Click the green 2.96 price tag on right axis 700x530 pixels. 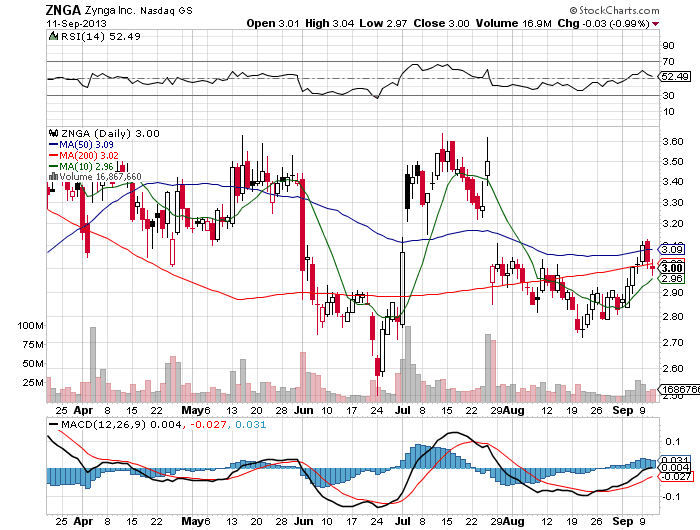pos(671,279)
